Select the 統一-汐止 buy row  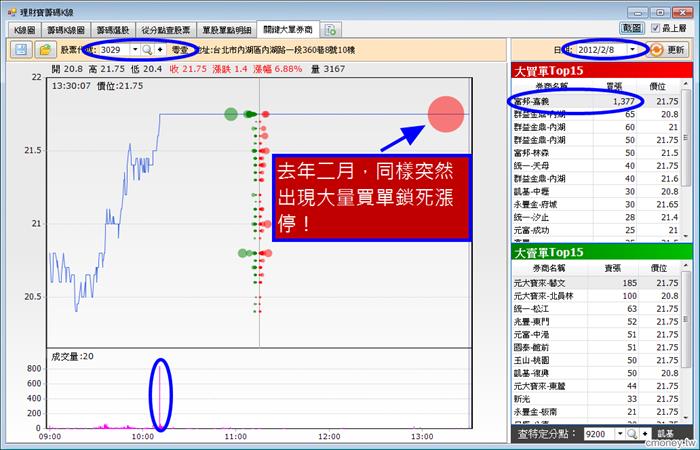click(x=596, y=217)
